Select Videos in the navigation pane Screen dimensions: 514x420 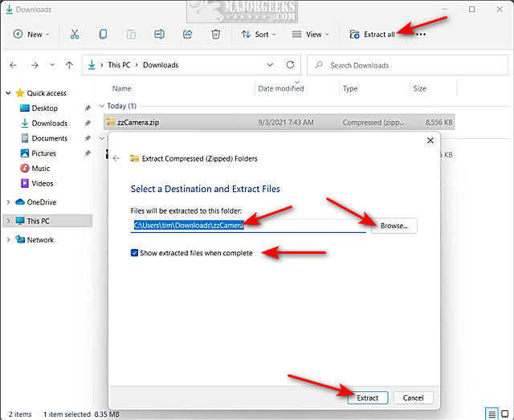(x=43, y=183)
